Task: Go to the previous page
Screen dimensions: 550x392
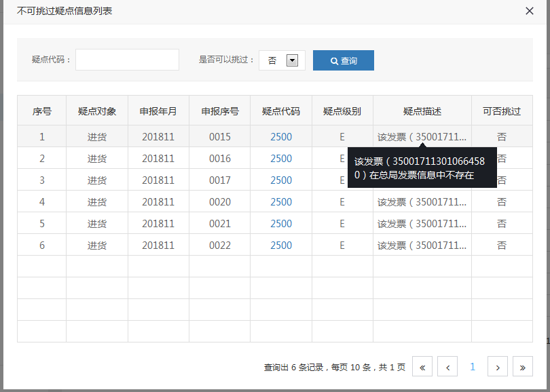Action: coord(447,367)
